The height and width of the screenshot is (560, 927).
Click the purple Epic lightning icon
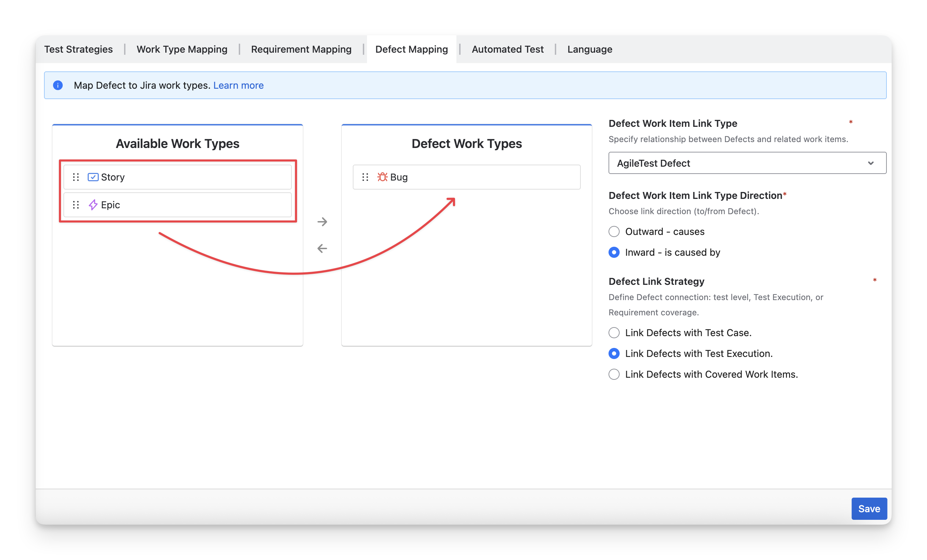tap(93, 205)
